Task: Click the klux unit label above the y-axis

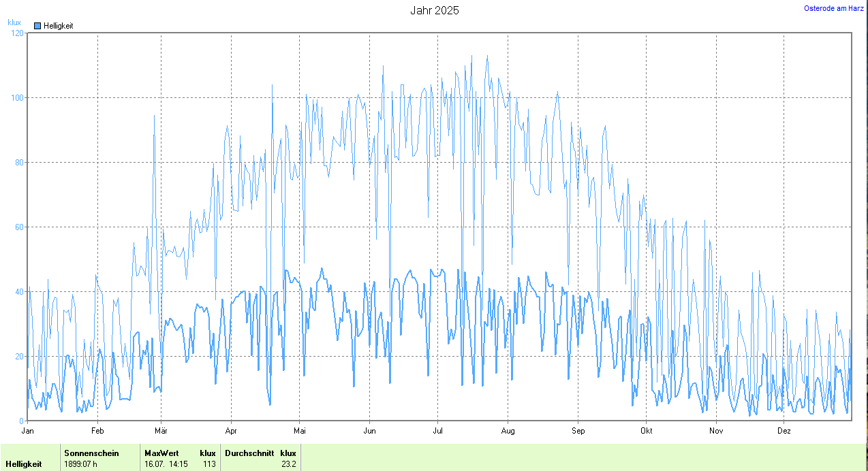Action: click(14, 22)
